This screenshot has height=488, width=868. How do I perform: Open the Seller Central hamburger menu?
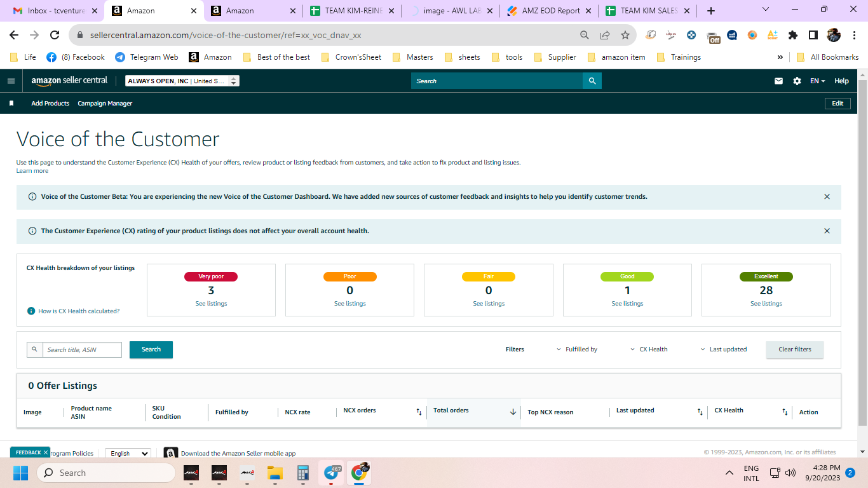(x=11, y=81)
